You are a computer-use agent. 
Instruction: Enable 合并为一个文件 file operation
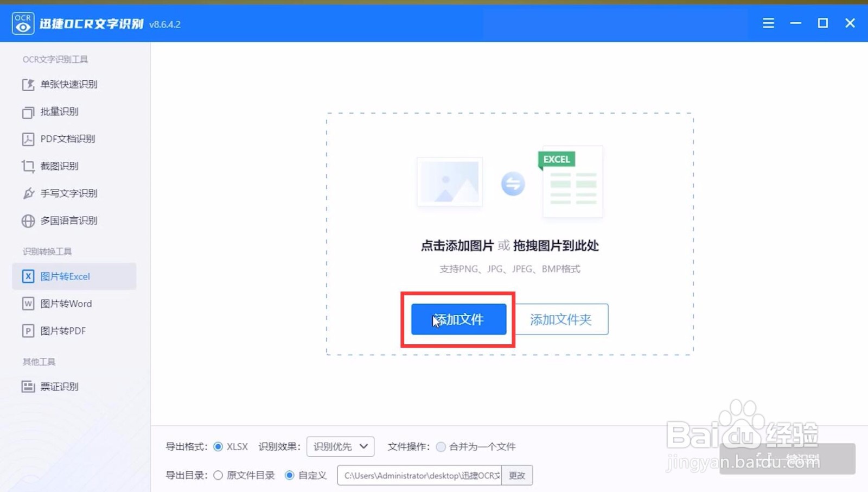tap(441, 446)
